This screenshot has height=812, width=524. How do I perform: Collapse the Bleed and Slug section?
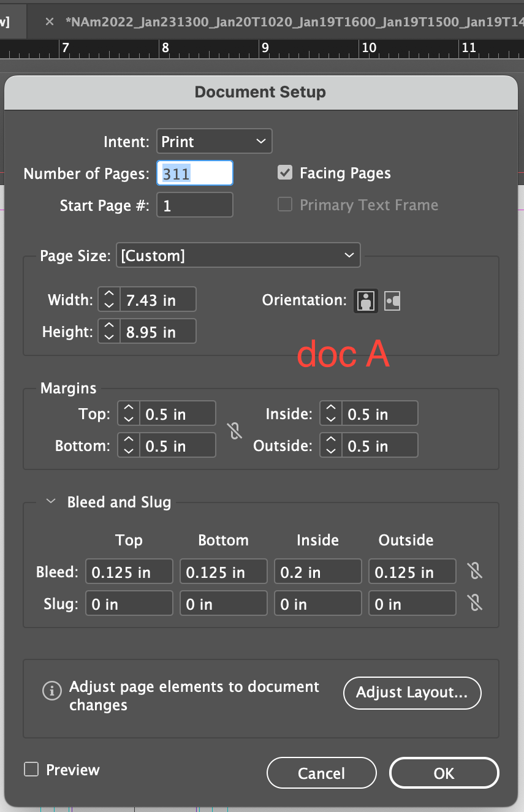(x=50, y=501)
